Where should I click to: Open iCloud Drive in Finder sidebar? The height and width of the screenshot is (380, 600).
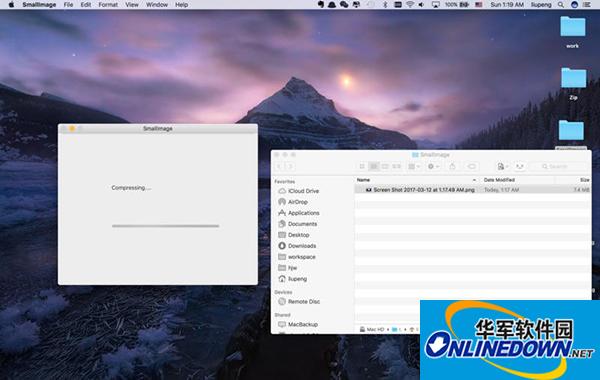(x=299, y=191)
